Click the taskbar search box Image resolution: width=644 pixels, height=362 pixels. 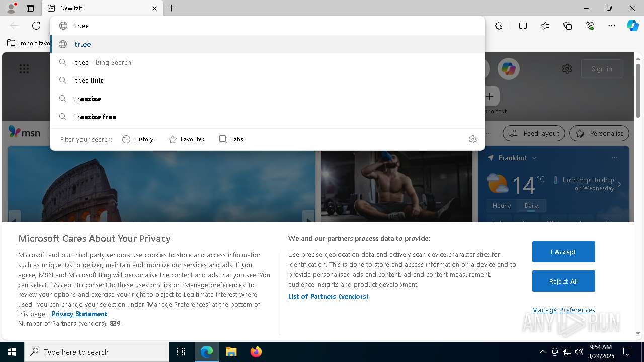click(97, 352)
